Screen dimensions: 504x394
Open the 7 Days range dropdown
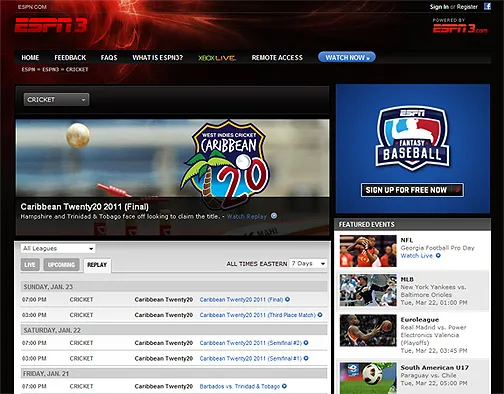click(x=308, y=264)
